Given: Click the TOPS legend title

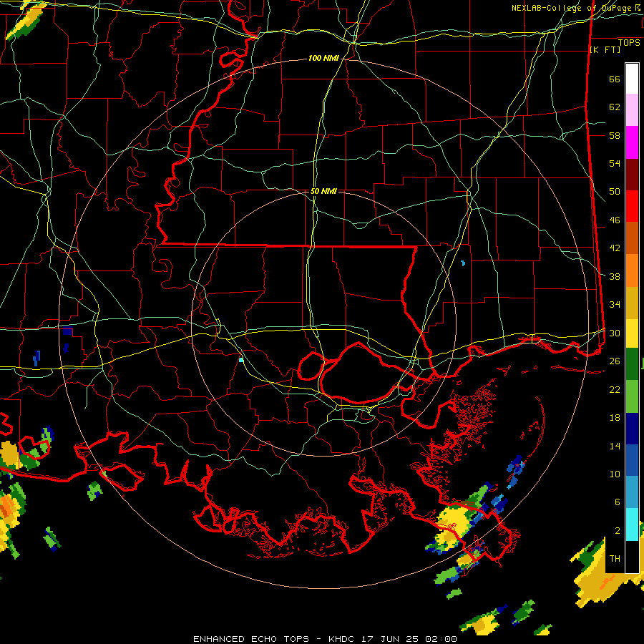Looking at the screenshot, I should point(629,43).
